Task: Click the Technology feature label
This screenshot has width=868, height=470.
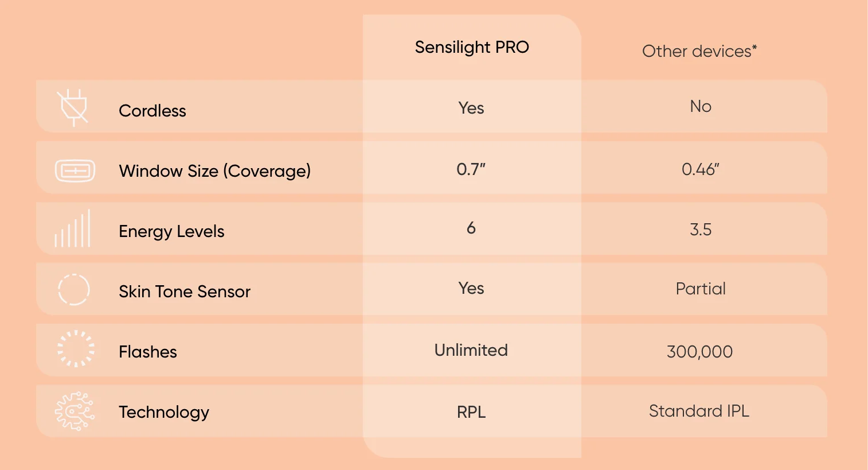Action: click(164, 412)
